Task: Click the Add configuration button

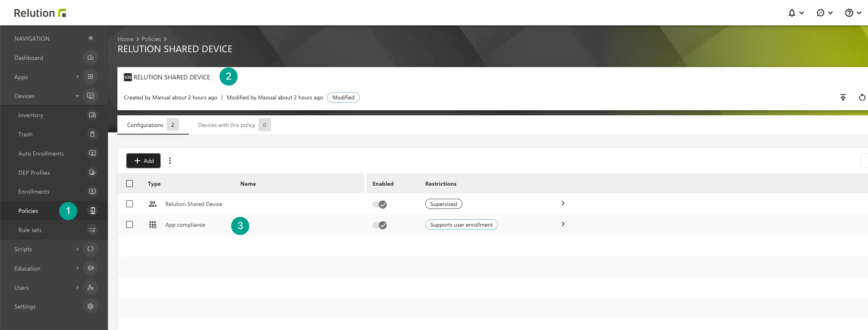Action: 143,161
